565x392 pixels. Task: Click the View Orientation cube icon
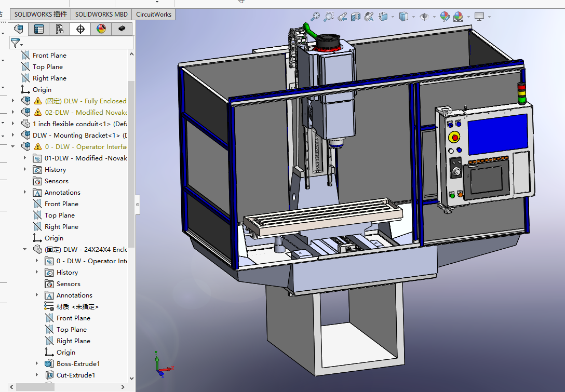(x=383, y=17)
